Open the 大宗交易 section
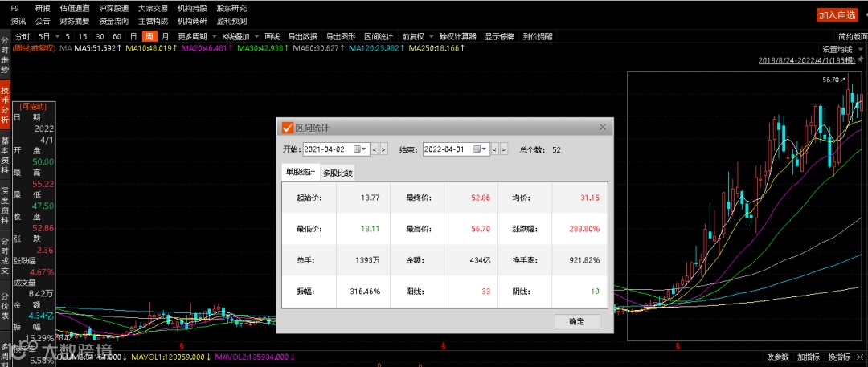The height and width of the screenshot is (367, 868). pos(154,8)
